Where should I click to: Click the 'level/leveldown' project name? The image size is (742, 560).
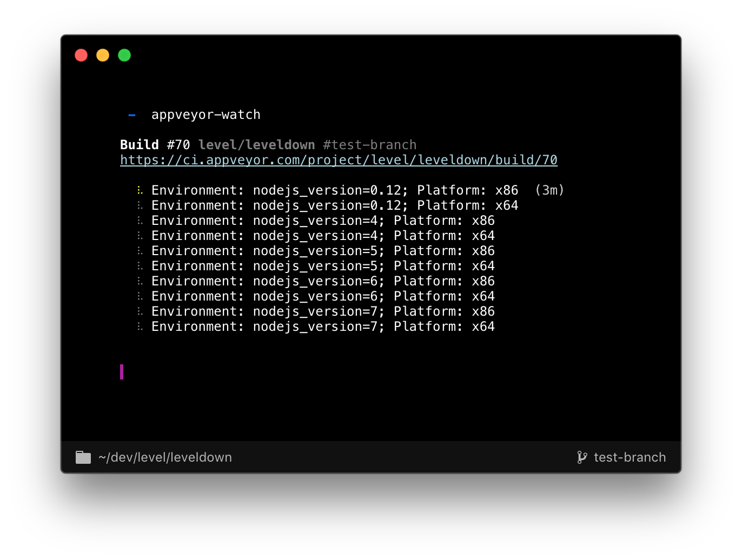pyautogui.click(x=256, y=145)
